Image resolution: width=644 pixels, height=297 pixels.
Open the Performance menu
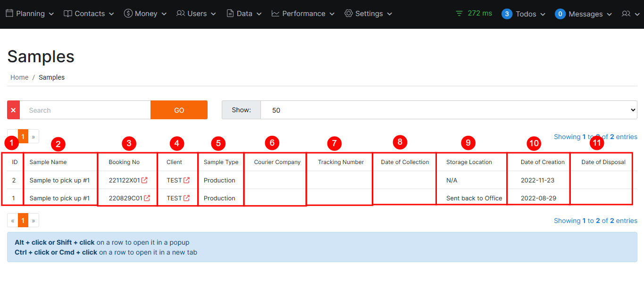303,14
